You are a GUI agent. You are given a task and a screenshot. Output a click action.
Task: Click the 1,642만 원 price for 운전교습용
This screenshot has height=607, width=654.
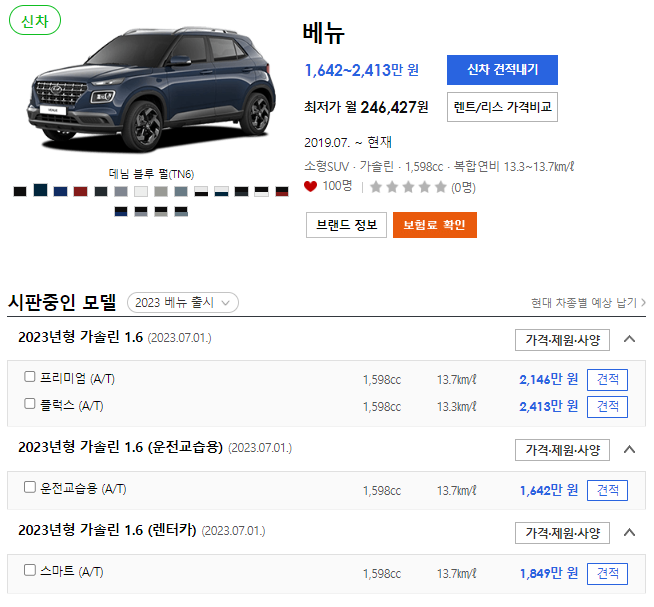[x=548, y=490]
